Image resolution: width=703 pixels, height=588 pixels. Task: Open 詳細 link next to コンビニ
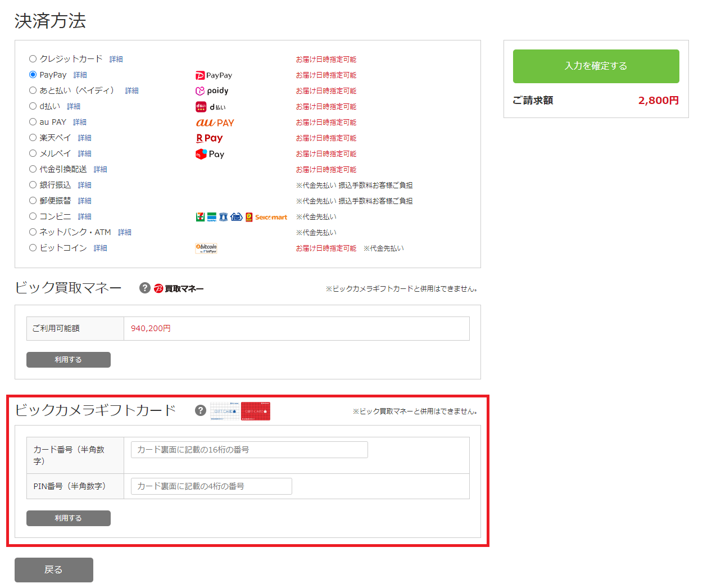[85, 216]
